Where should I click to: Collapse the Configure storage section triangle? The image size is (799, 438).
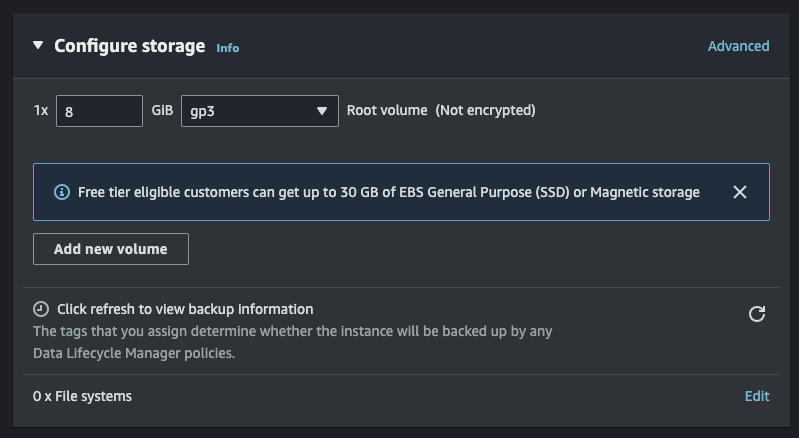click(x=38, y=45)
